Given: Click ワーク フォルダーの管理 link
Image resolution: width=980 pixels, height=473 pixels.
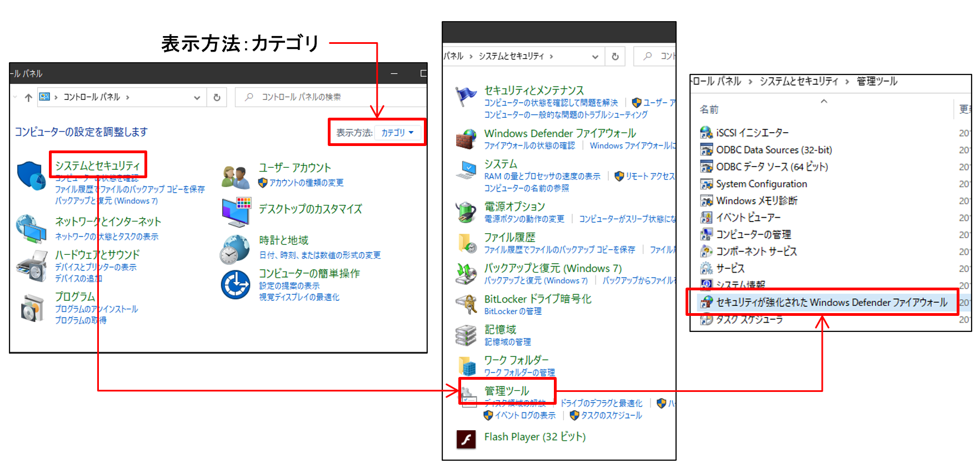Looking at the screenshot, I should (519, 373).
